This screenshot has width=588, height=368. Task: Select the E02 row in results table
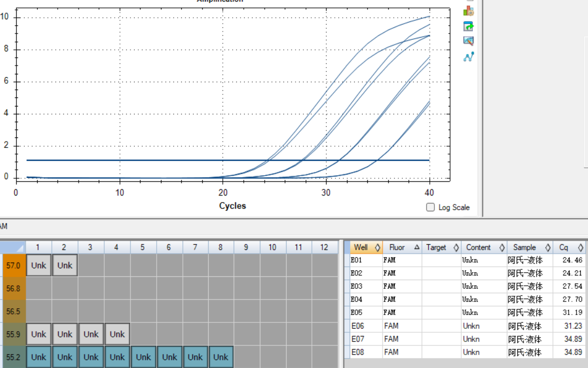click(465, 273)
